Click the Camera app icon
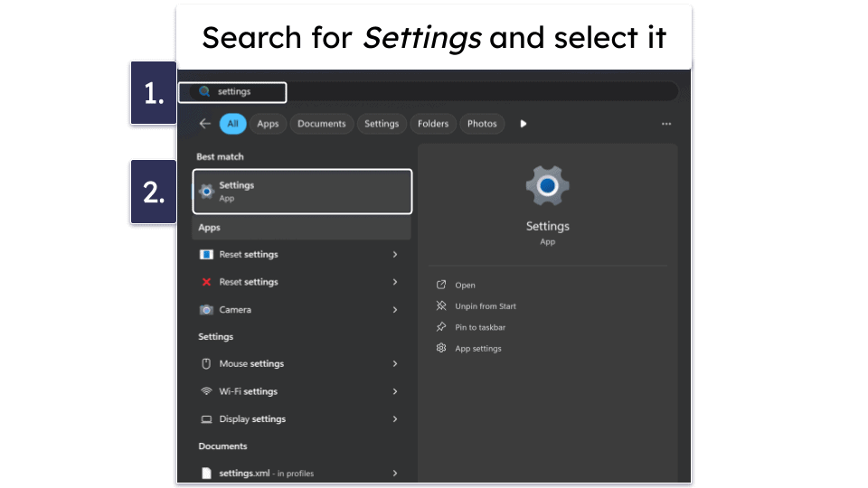Image resolution: width=868 pixels, height=488 pixels. [x=206, y=310]
